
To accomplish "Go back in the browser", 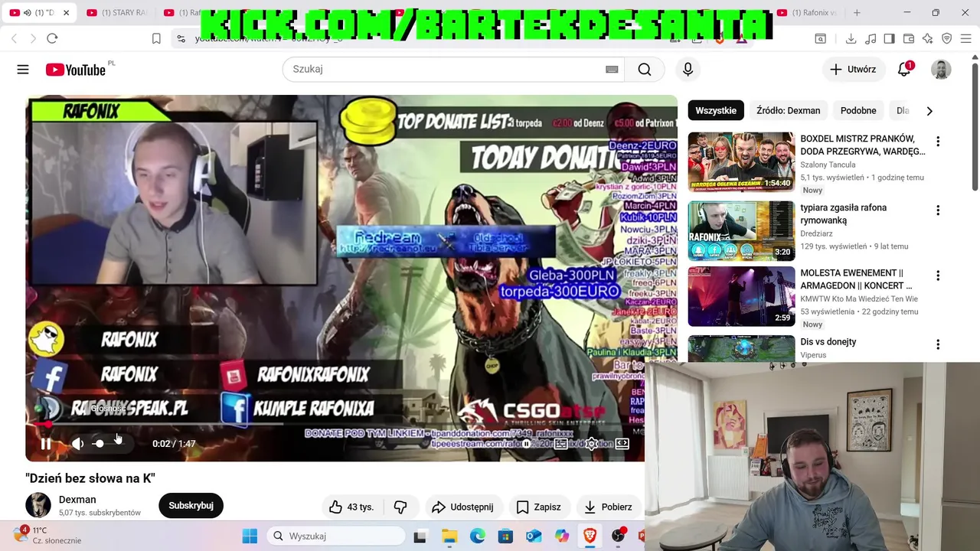I will click(15, 38).
